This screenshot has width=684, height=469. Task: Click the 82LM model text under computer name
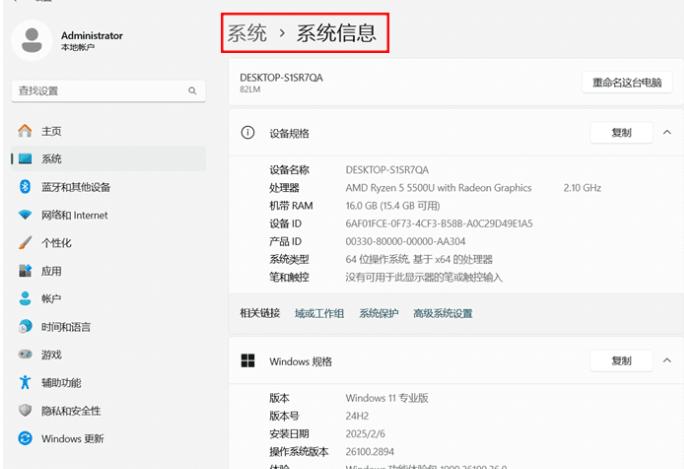[x=250, y=89]
